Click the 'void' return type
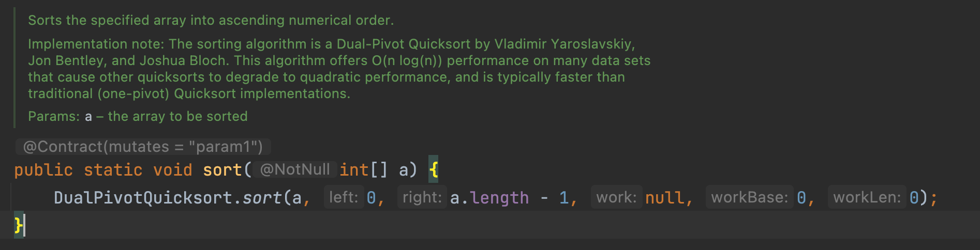 (172, 170)
